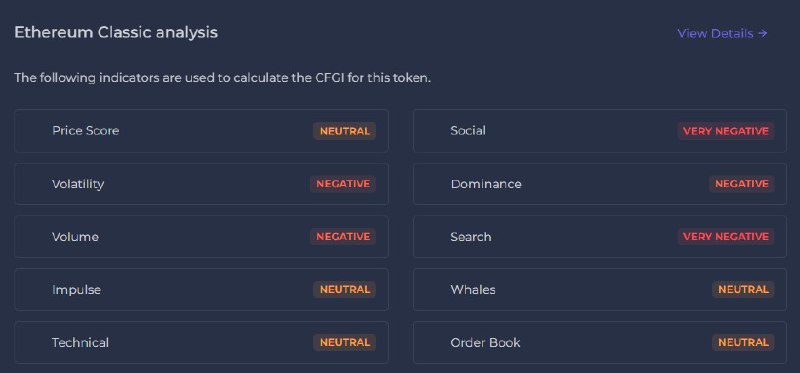Click the NEGATIVE badge on Volume
Viewport: 800px width, 373px height.
pyautogui.click(x=343, y=237)
